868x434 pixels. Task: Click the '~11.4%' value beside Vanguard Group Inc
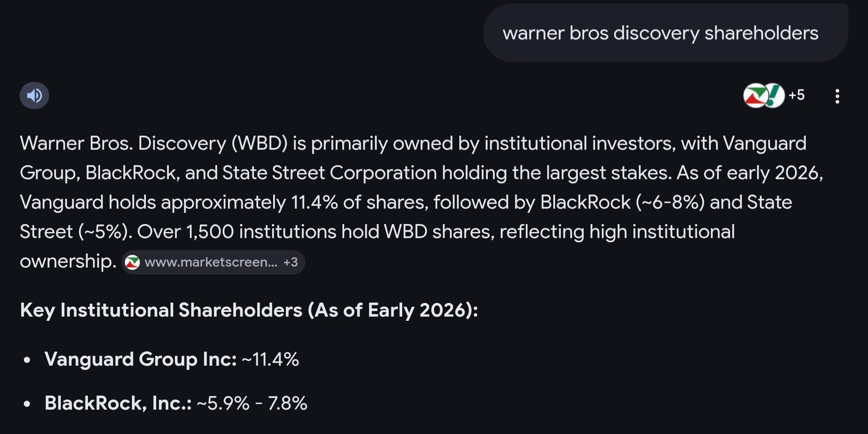pyautogui.click(x=270, y=359)
